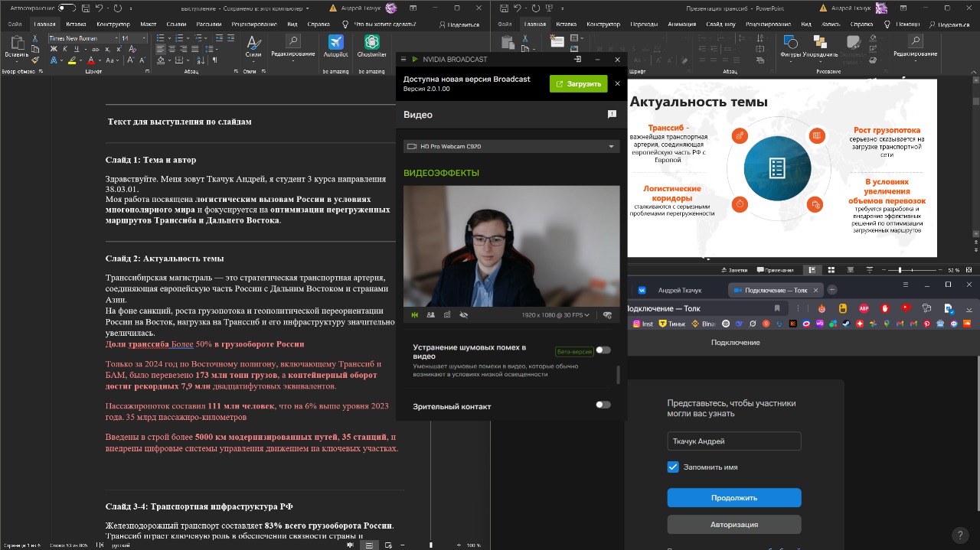Viewport: 980px width, 550px height.
Task: Open the 1920 x 1080 @ 30 FPS resolution dropdown
Action: pyautogui.click(x=554, y=314)
